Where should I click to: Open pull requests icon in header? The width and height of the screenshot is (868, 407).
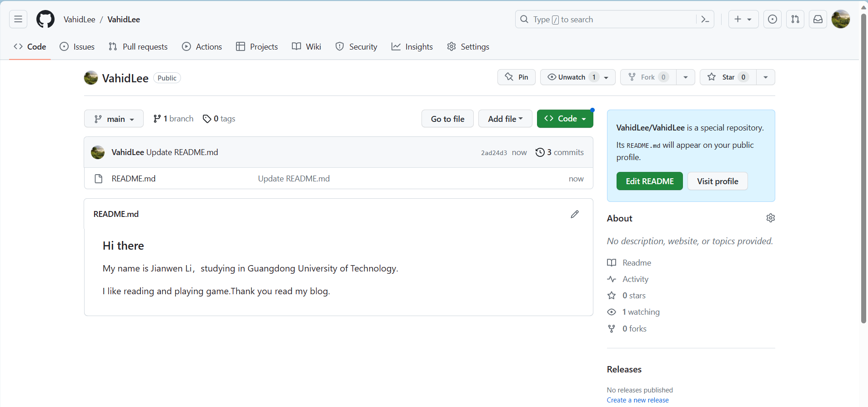(795, 19)
